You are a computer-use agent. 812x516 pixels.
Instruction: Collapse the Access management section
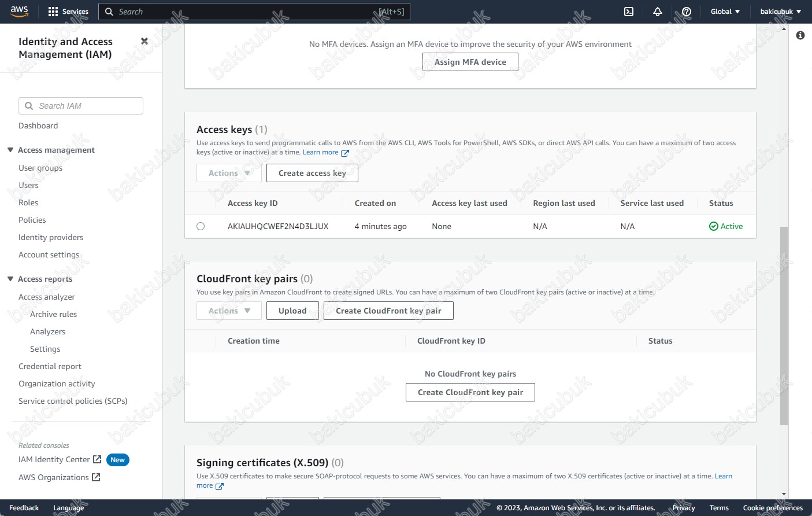pyautogui.click(x=10, y=150)
